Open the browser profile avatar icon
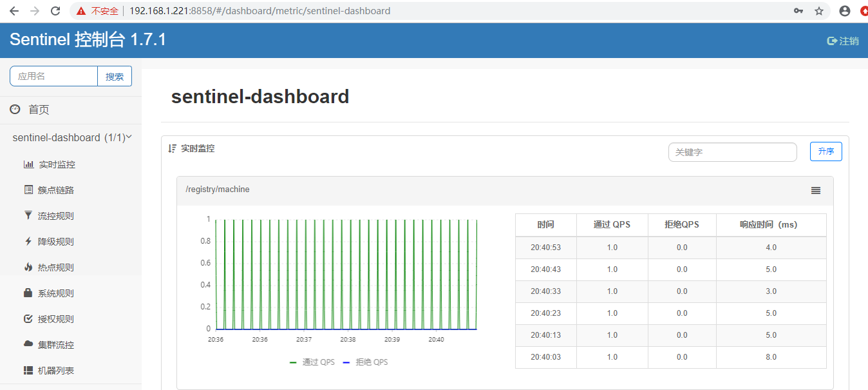This screenshot has height=390, width=868. pyautogui.click(x=845, y=11)
